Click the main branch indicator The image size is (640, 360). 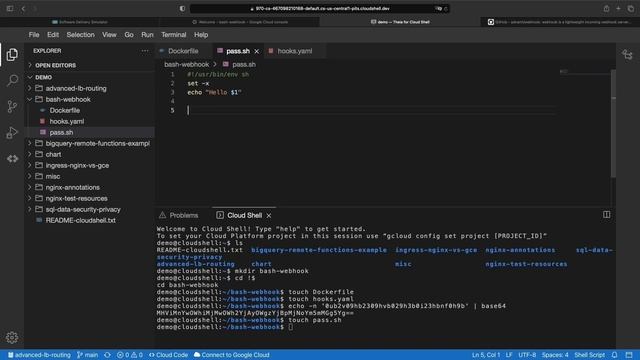[87, 355]
